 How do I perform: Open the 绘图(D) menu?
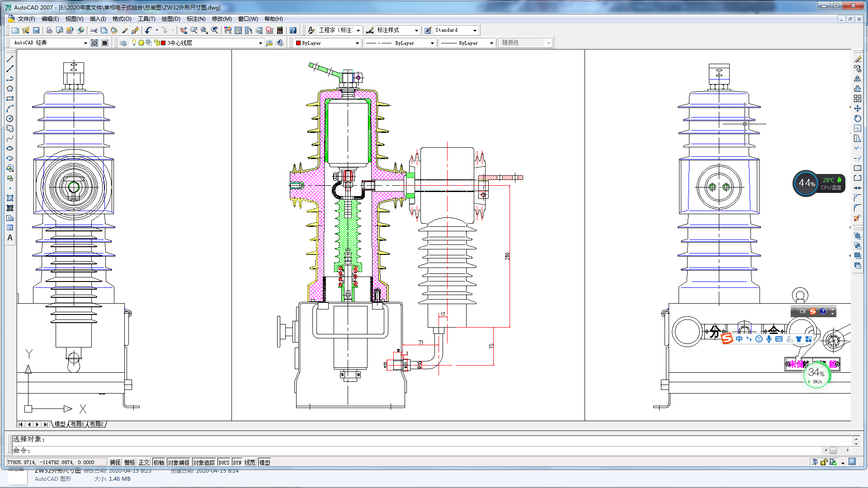[170, 19]
